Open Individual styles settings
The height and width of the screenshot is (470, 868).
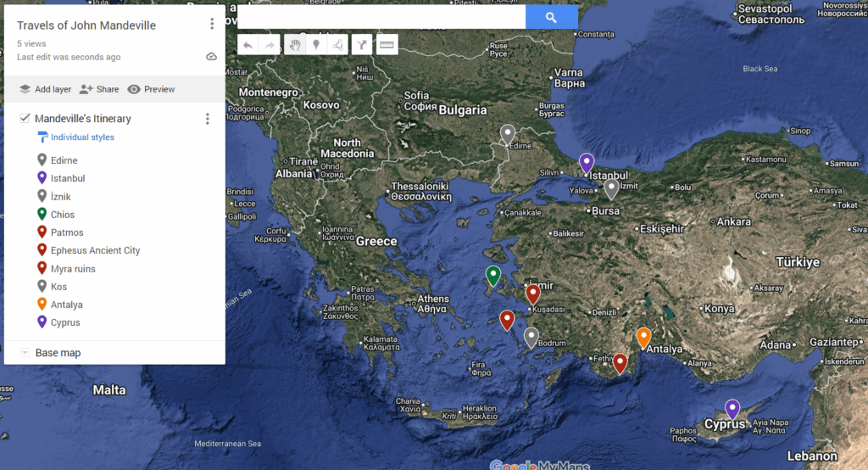coord(81,137)
